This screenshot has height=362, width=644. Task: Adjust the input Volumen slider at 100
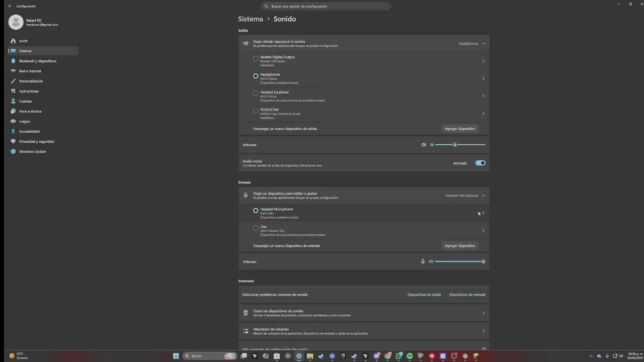pos(460,261)
